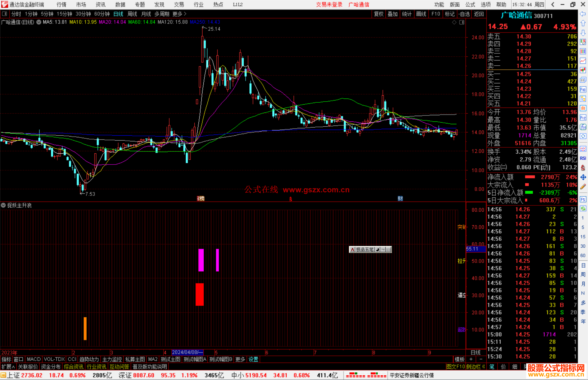588x380 pixels.
Task: Toggle sidebar layout icon at chart top-right
Action: (x=462, y=22)
